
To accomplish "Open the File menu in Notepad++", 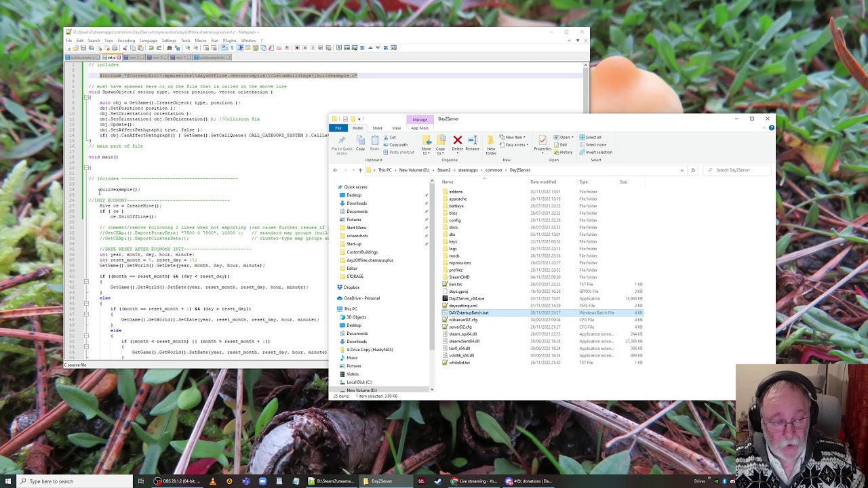I will (68, 40).
